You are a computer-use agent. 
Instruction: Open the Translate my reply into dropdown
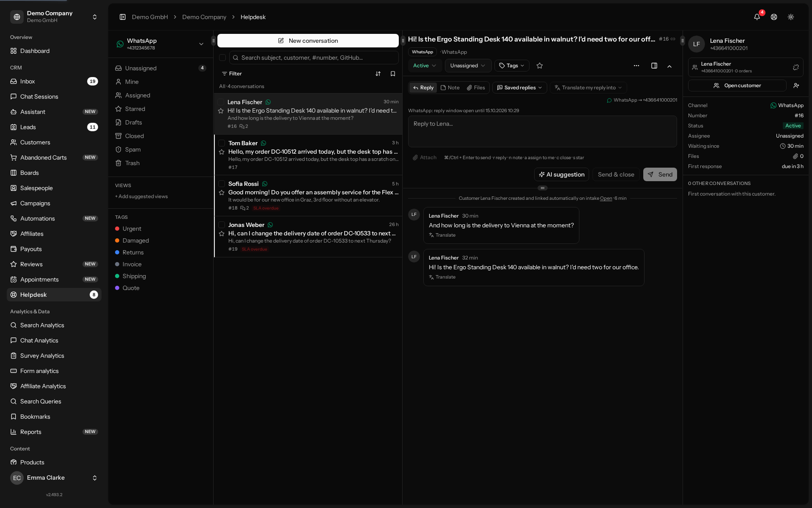point(588,88)
